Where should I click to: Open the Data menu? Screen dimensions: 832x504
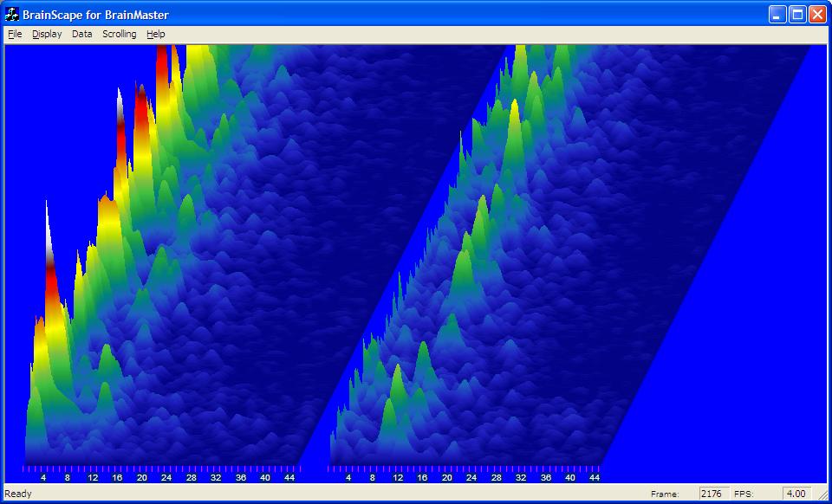(x=81, y=34)
